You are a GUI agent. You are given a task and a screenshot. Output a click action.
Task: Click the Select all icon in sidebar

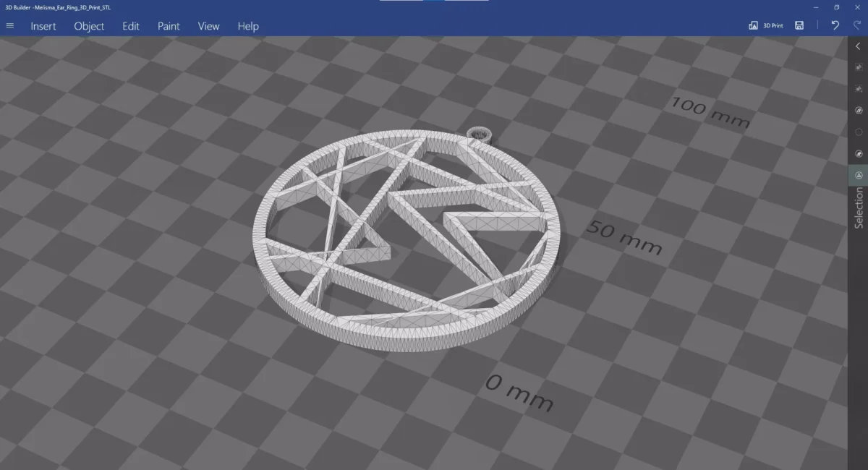[859, 67]
